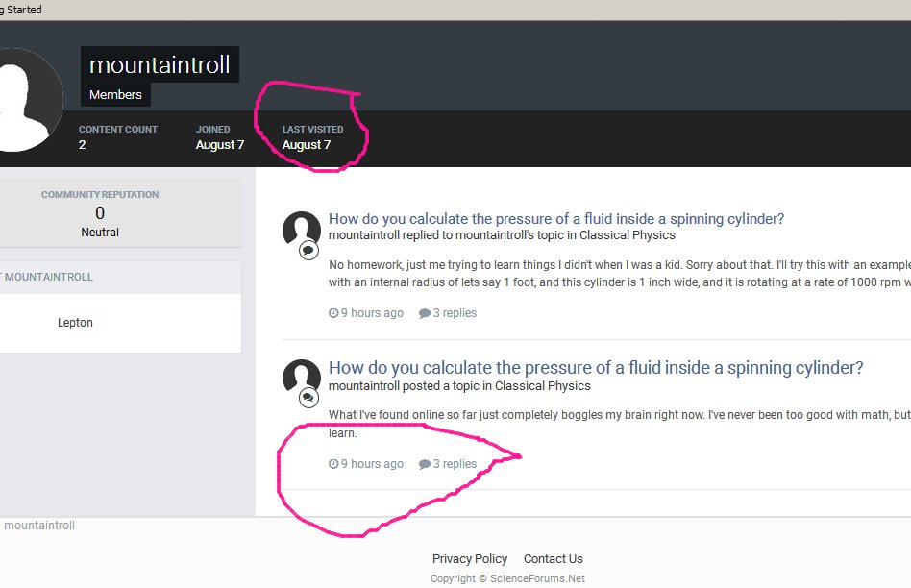The width and height of the screenshot is (911, 588).
Task: Open the first spinning cylinder topic title
Action: pos(556,219)
